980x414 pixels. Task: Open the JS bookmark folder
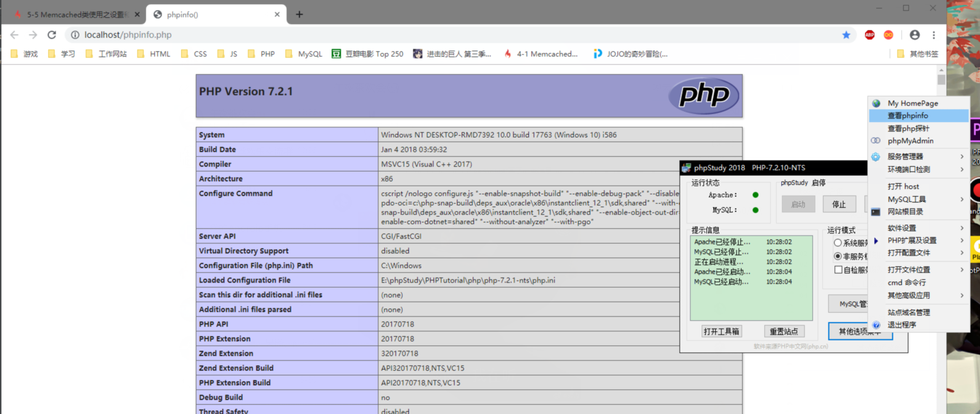coord(227,54)
